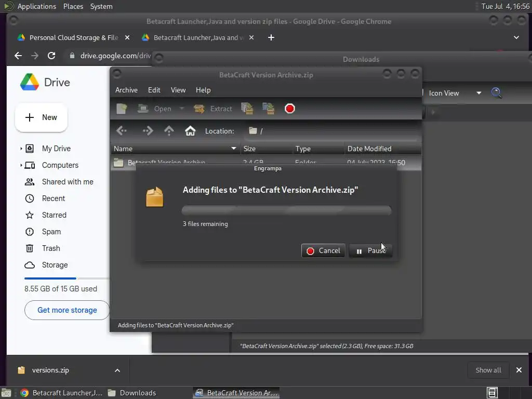The height and width of the screenshot is (399, 532).
Task: Open Spam in Drive sidebar
Action: [51, 232]
